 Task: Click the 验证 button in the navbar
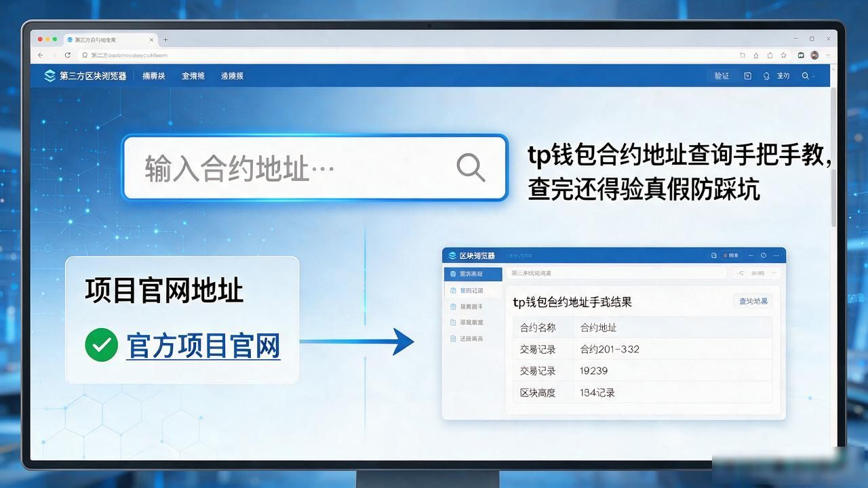point(722,76)
